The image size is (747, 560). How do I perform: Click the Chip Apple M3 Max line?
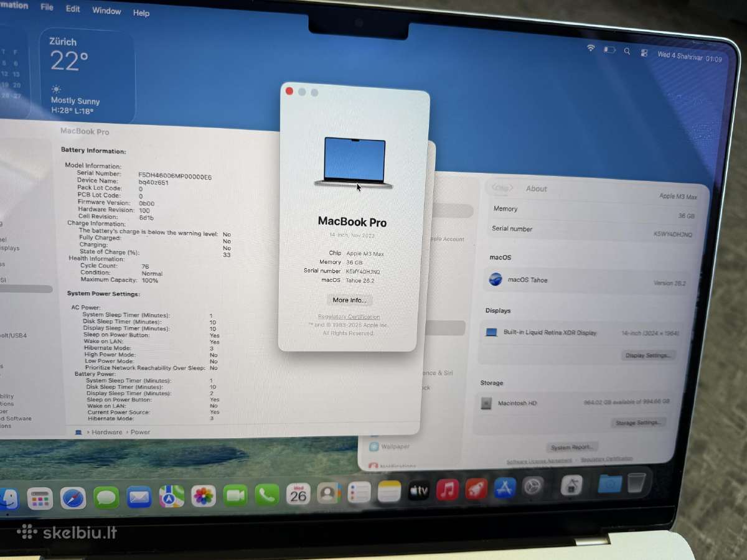(356, 253)
